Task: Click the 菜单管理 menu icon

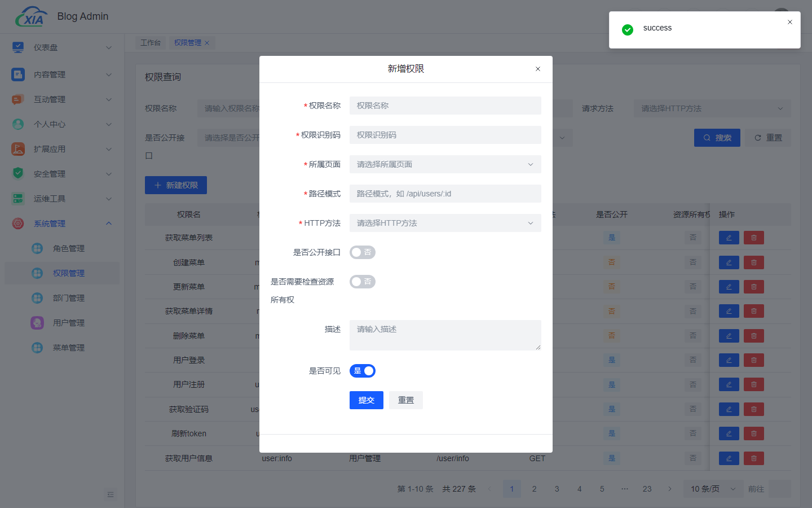Action: [x=37, y=348]
